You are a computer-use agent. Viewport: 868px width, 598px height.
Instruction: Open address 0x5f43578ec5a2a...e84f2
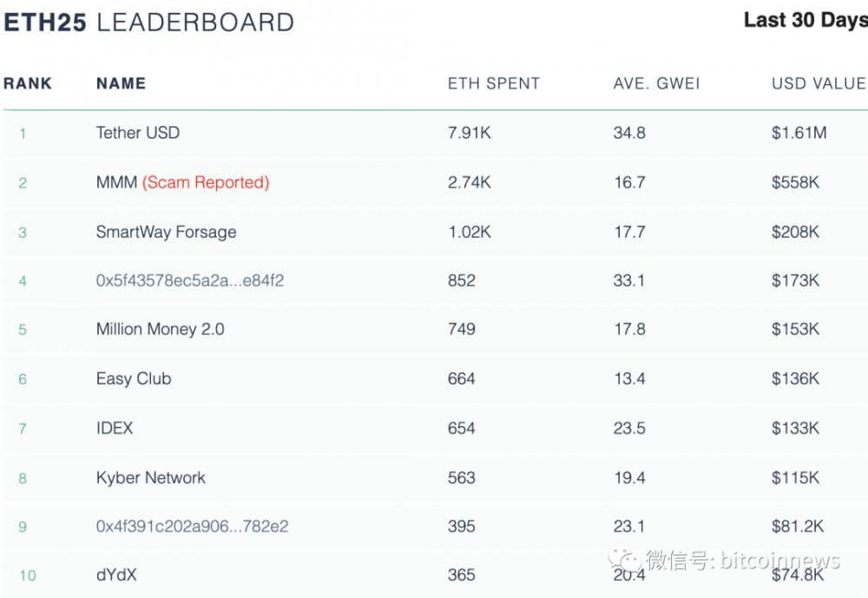(190, 280)
